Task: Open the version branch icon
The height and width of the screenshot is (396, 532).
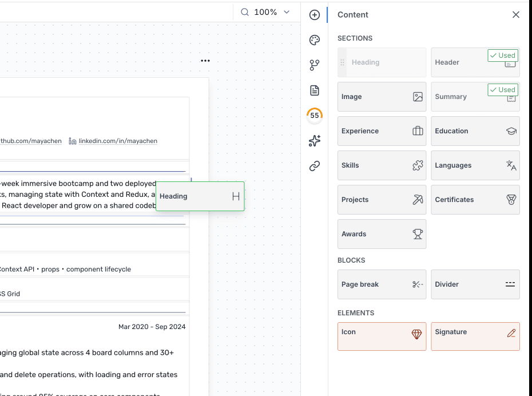Action: pos(315,65)
